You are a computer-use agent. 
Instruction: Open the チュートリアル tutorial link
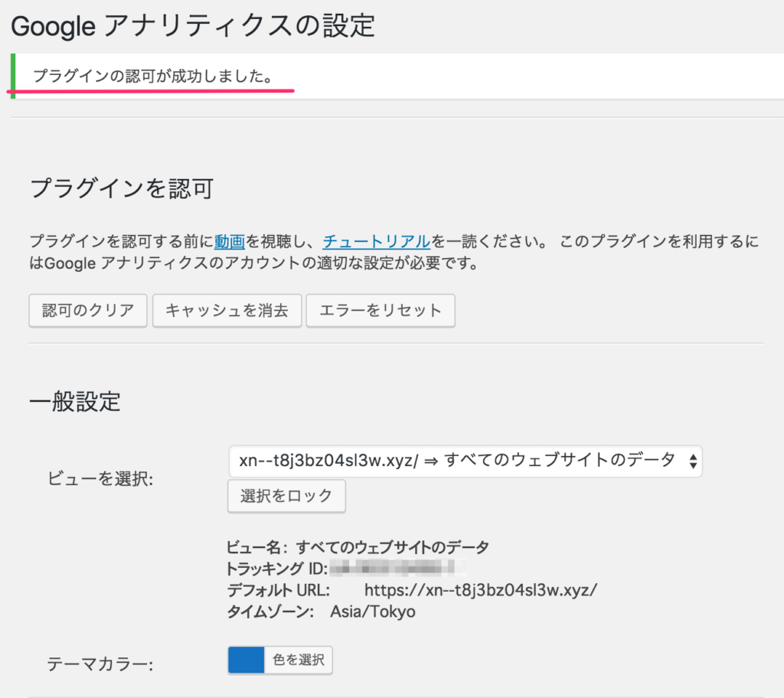click(376, 241)
